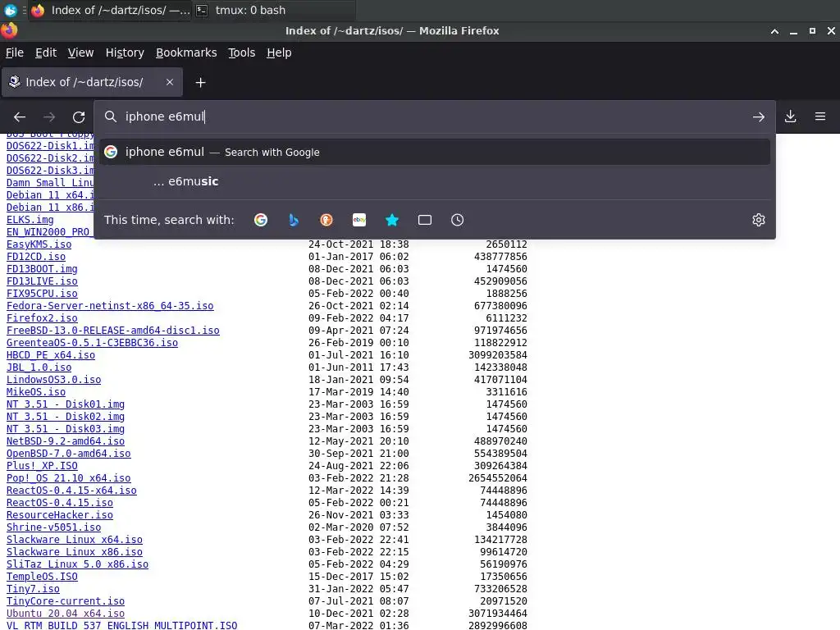
Task: Open the View menu
Action: (x=81, y=52)
